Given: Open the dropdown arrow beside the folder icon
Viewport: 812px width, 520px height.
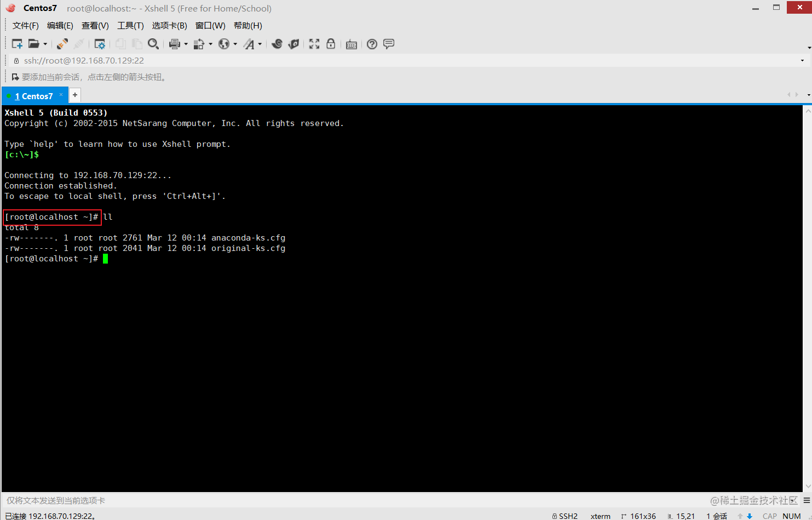Looking at the screenshot, I should 45,44.
